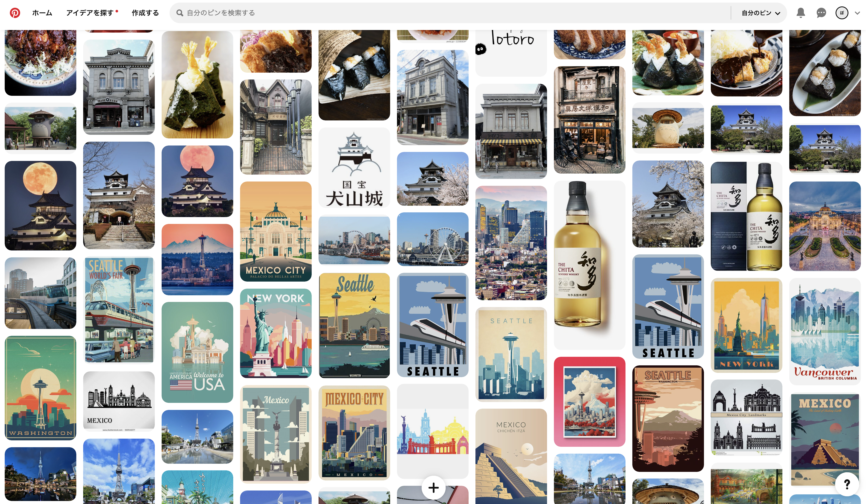Go to ホーム tab
The height and width of the screenshot is (504, 866).
(42, 13)
